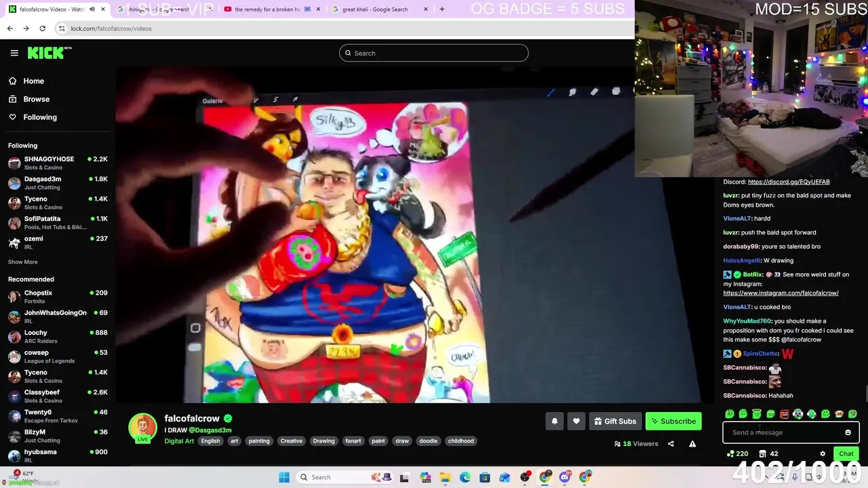Open SHNAGGYHOSE channel from following list
This screenshot has height=488, width=868.
click(57, 163)
